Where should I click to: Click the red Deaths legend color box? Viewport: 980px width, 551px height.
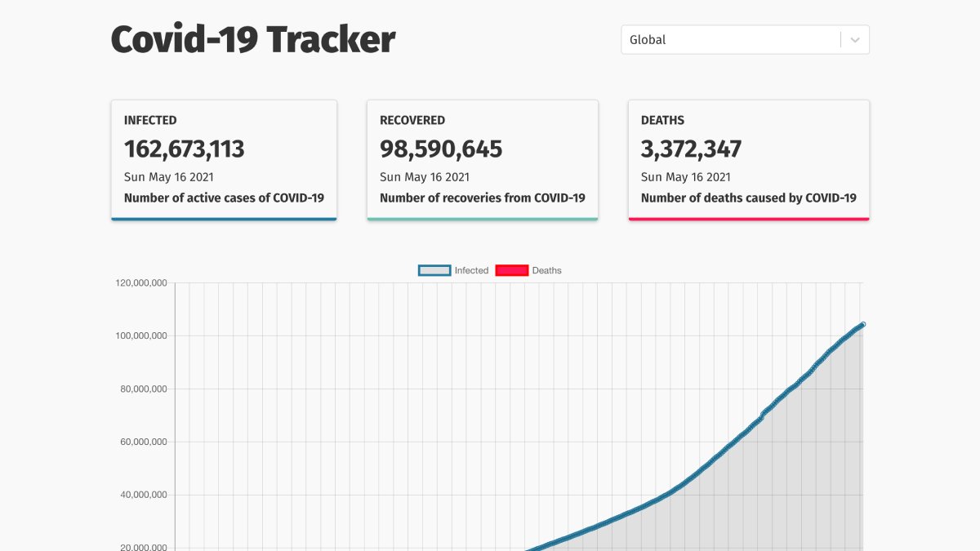511,270
